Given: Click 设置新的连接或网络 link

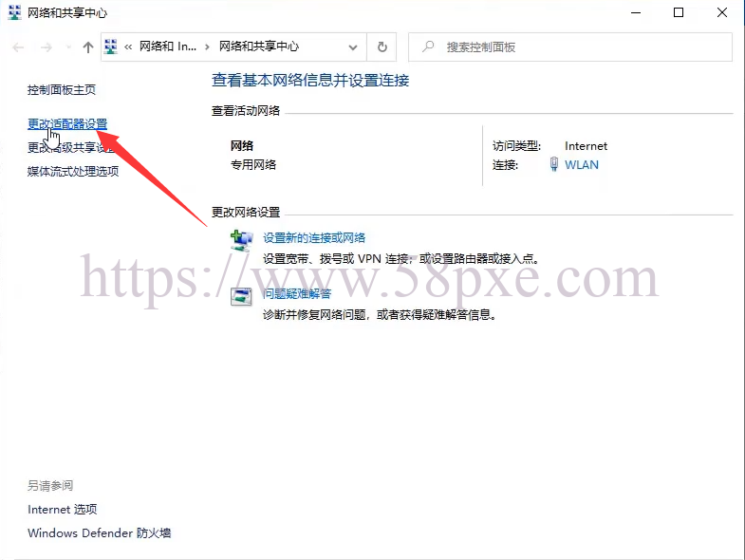Looking at the screenshot, I should tap(314, 237).
